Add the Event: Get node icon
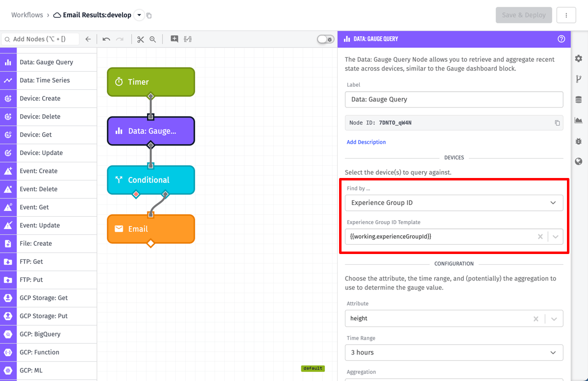588x381 pixels. tap(8, 207)
